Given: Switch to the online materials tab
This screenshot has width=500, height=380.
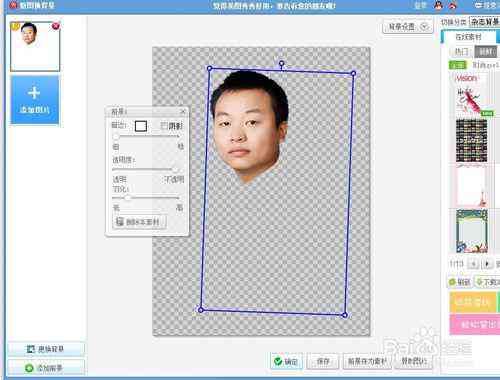Looking at the screenshot, I should click(x=468, y=37).
